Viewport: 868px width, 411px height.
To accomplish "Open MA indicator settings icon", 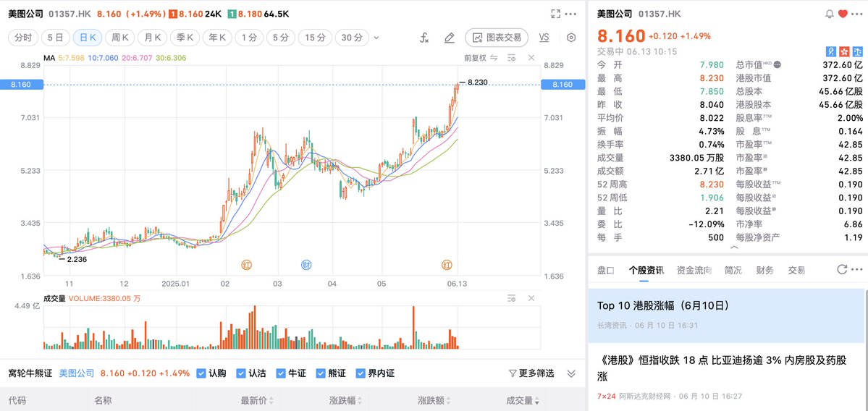I will click(x=512, y=58).
